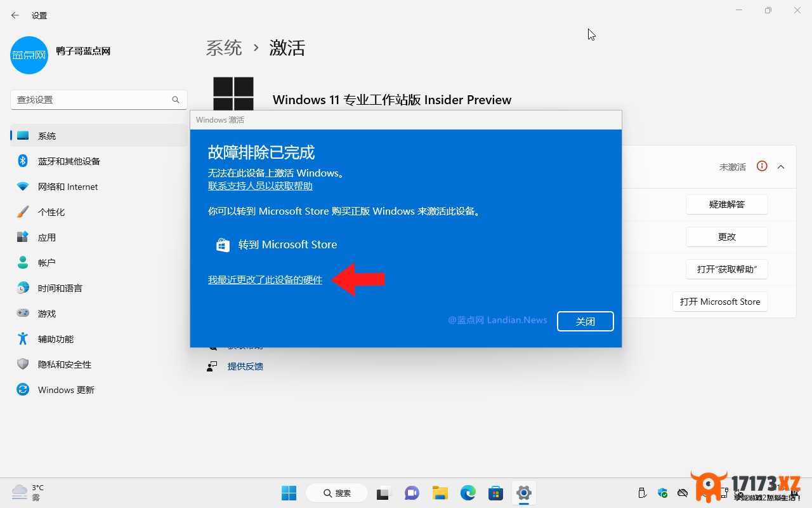
Task: Click 我最近更改了此设备的硬件 link
Action: point(265,280)
